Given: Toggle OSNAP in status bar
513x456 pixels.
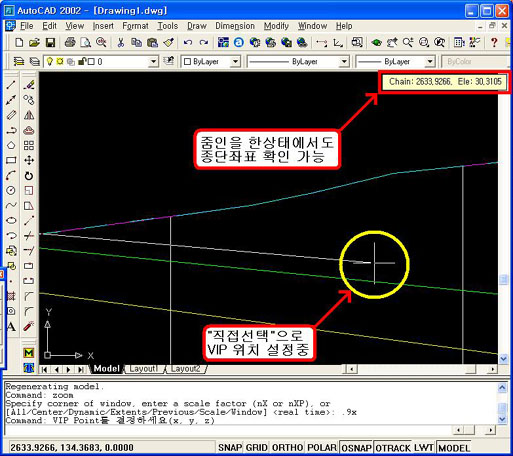Looking at the screenshot, I should pyautogui.click(x=356, y=447).
